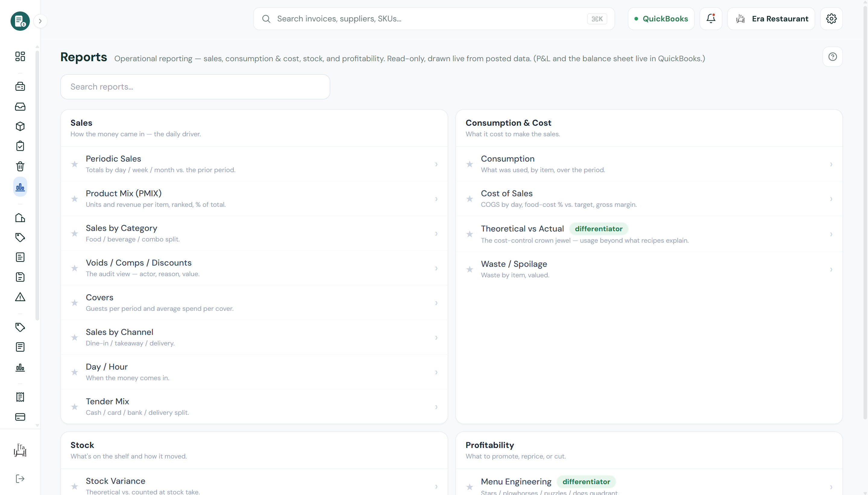Star the Cost of Sales report
This screenshot has width=868, height=495.
(470, 199)
